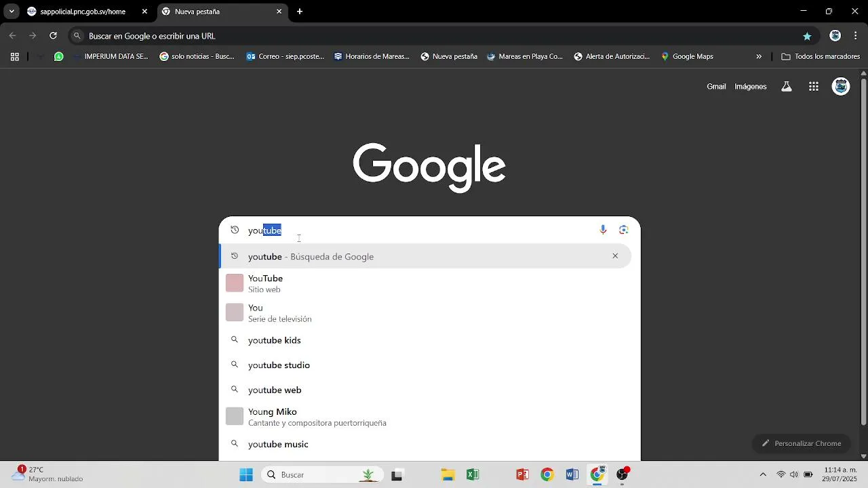The image size is (868, 488).
Task: Open the IMPERIUM DATA SE... bookmark
Action: [111, 57]
